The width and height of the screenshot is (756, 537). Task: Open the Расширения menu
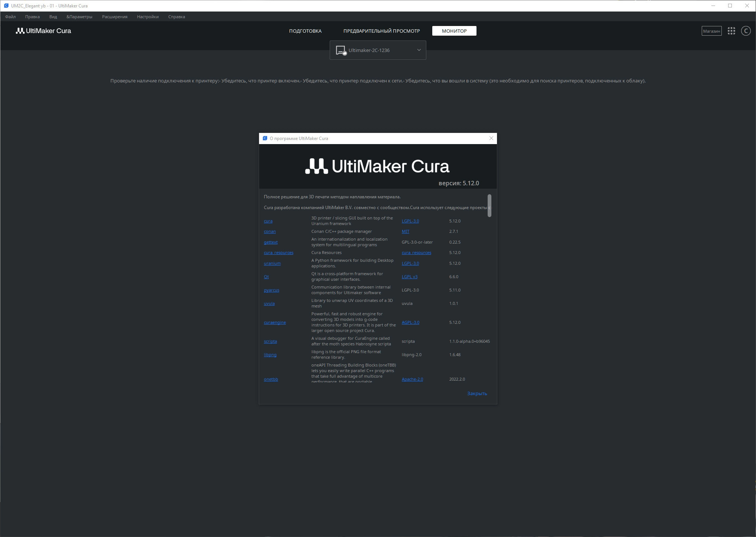[x=114, y=17]
